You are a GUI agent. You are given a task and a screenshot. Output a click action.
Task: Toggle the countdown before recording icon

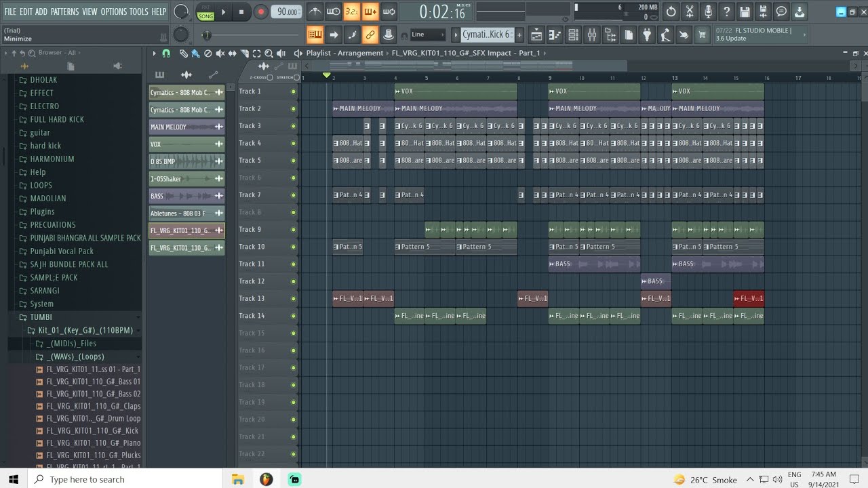tap(351, 12)
